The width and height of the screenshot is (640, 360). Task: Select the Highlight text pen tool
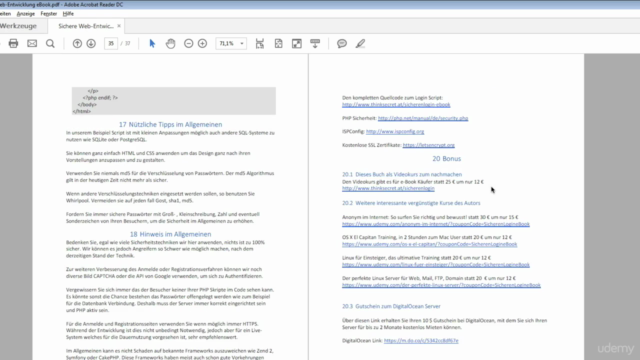point(360,43)
